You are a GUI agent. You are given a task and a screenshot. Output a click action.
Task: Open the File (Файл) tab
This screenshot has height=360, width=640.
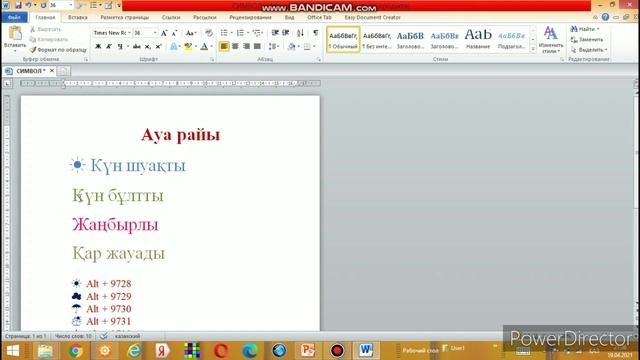click(14, 18)
